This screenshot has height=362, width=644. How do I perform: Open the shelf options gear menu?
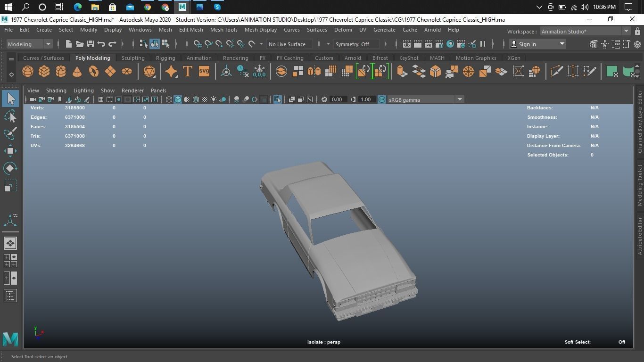11,74
